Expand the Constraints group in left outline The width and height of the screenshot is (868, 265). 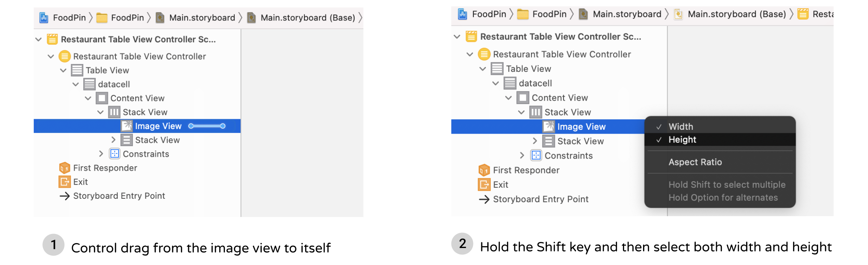click(x=101, y=154)
